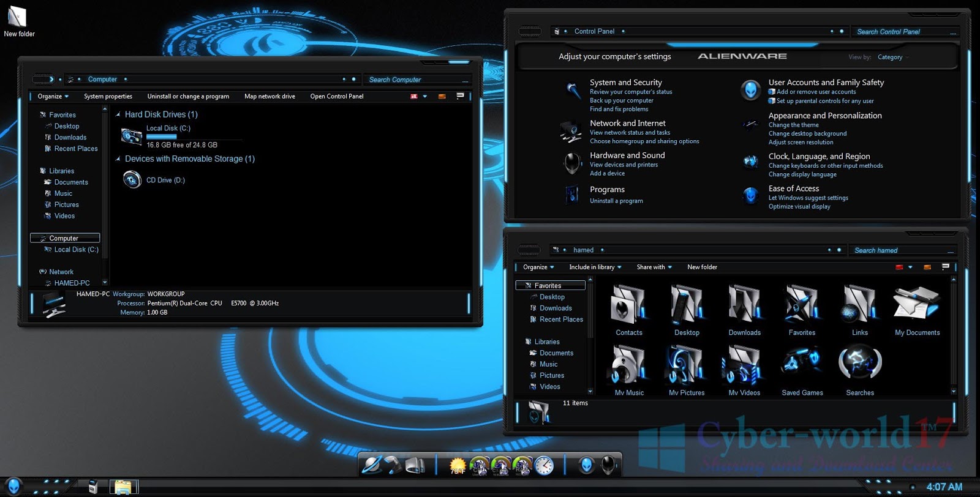Launch the planet globe icon in the dock

pyautogui.click(x=371, y=465)
